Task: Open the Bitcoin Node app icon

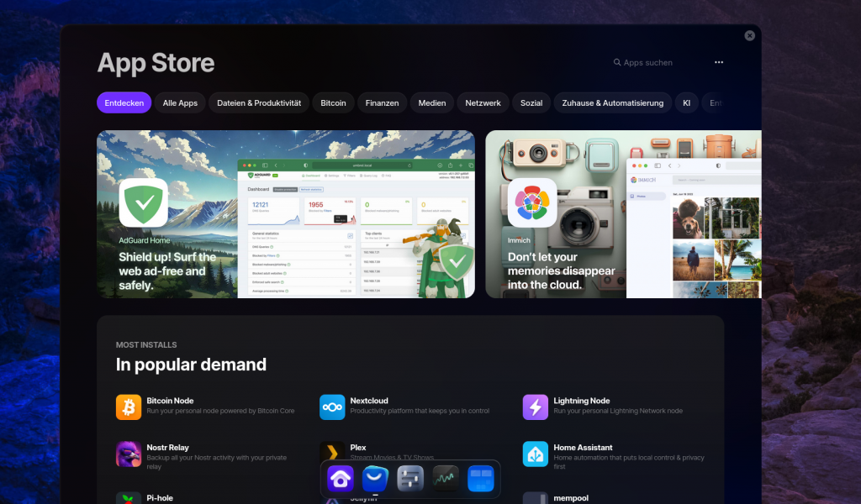Action: click(128, 407)
